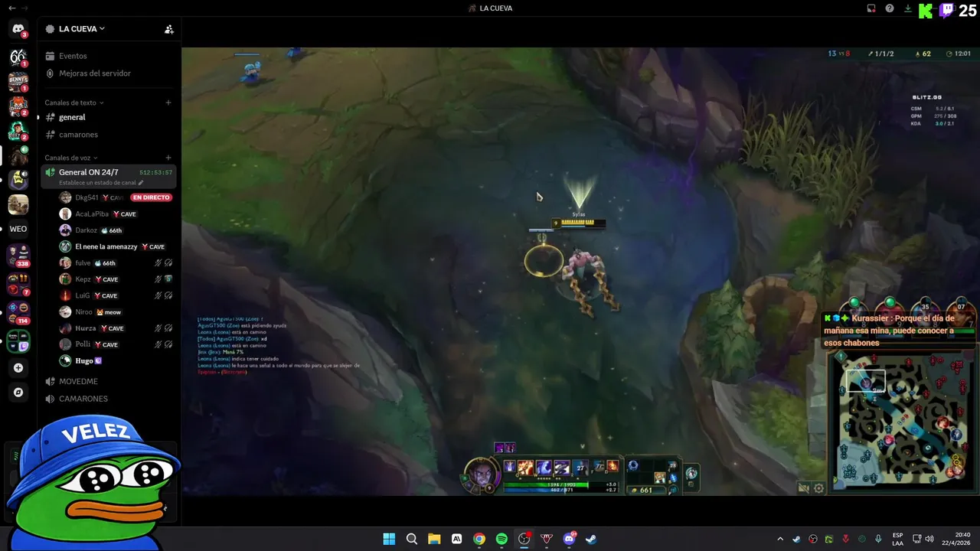
Task: Invite people to LA CUEVA server
Action: point(169,29)
